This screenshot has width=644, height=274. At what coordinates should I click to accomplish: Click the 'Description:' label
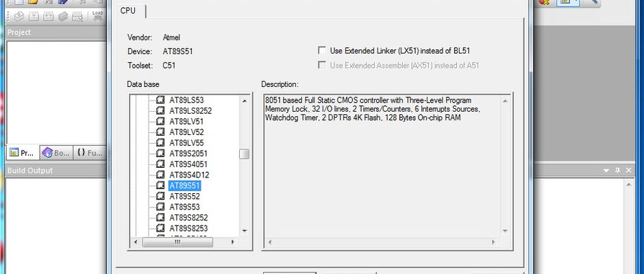coord(280,84)
